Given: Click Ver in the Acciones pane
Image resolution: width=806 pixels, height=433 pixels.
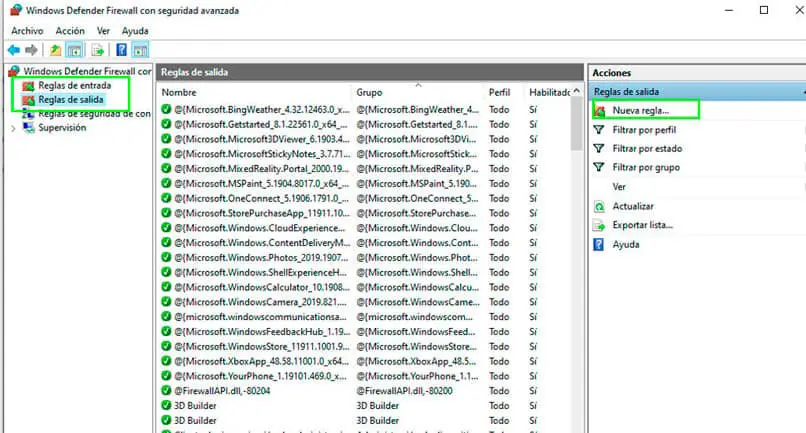Looking at the screenshot, I should click(619, 187).
